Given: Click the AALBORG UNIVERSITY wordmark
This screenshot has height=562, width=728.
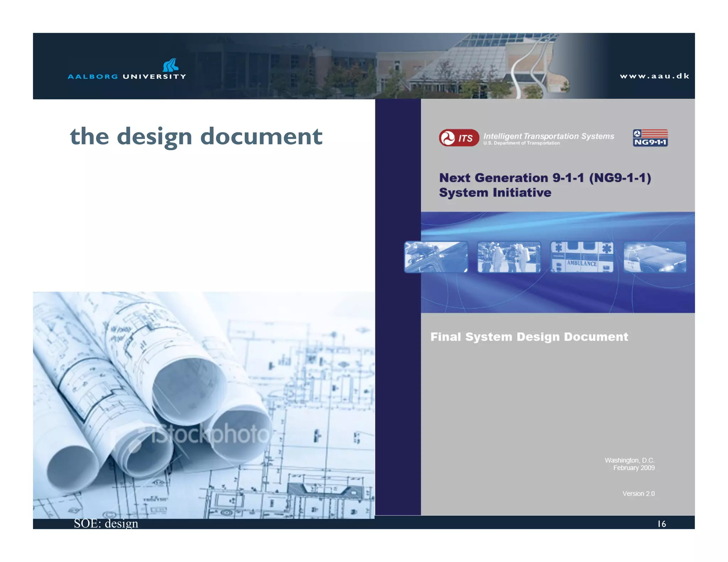Looking at the screenshot, I should pos(127,76).
